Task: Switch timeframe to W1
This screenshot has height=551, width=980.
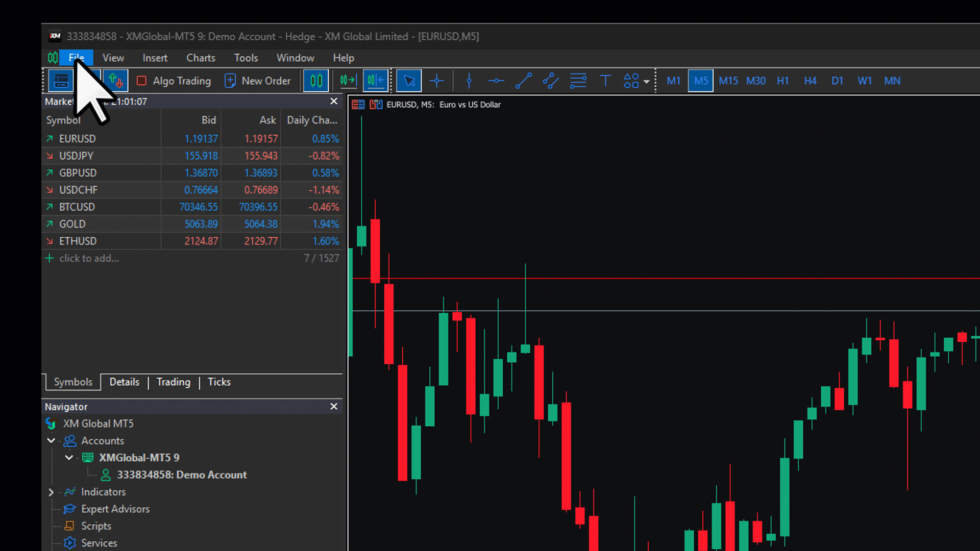Action: pos(865,81)
